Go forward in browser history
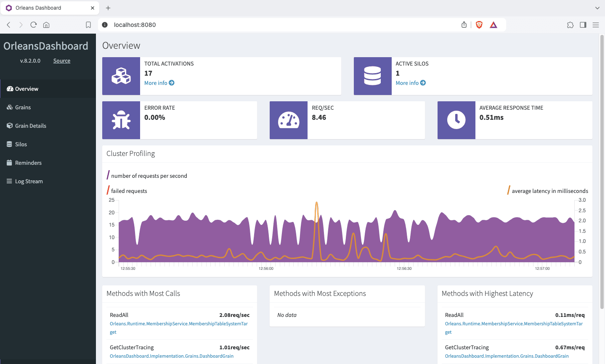 21,25
